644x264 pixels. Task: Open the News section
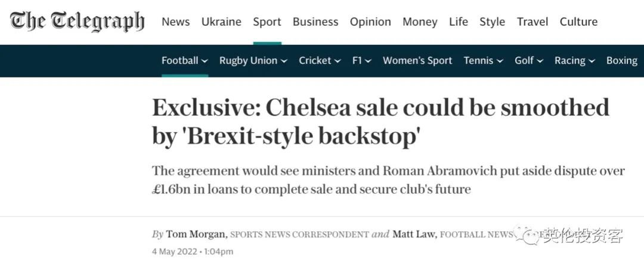pyautogui.click(x=176, y=22)
